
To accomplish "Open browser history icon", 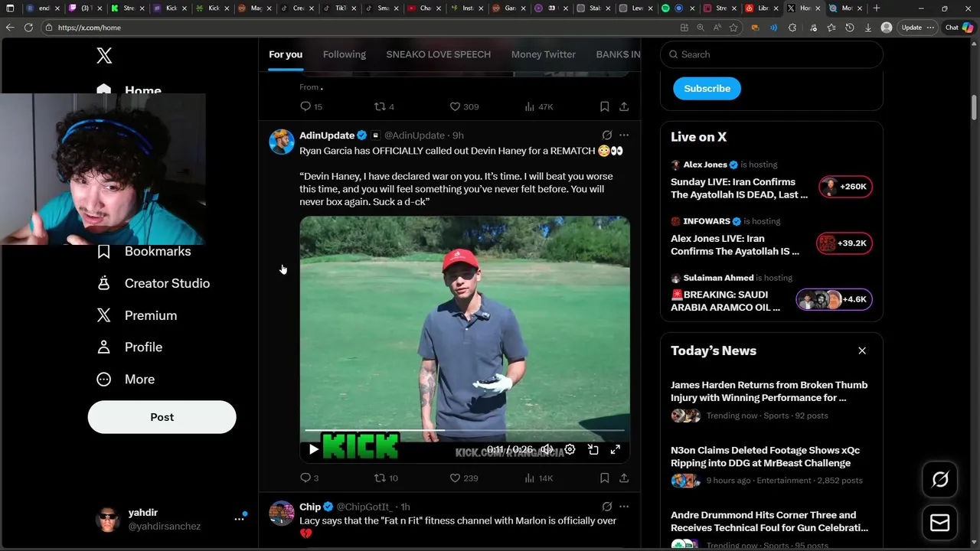I will [x=850, y=28].
